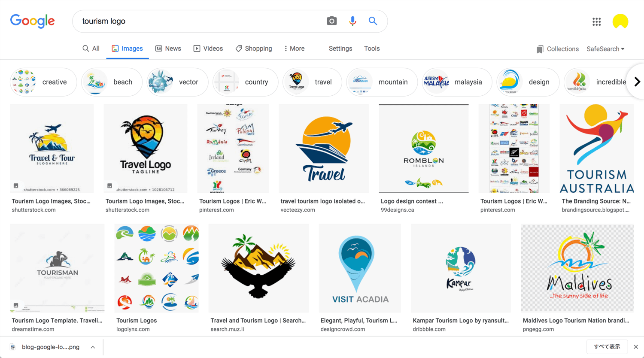Click the blue magnifier search button
This screenshot has width=644, height=358.
pos(373,21)
